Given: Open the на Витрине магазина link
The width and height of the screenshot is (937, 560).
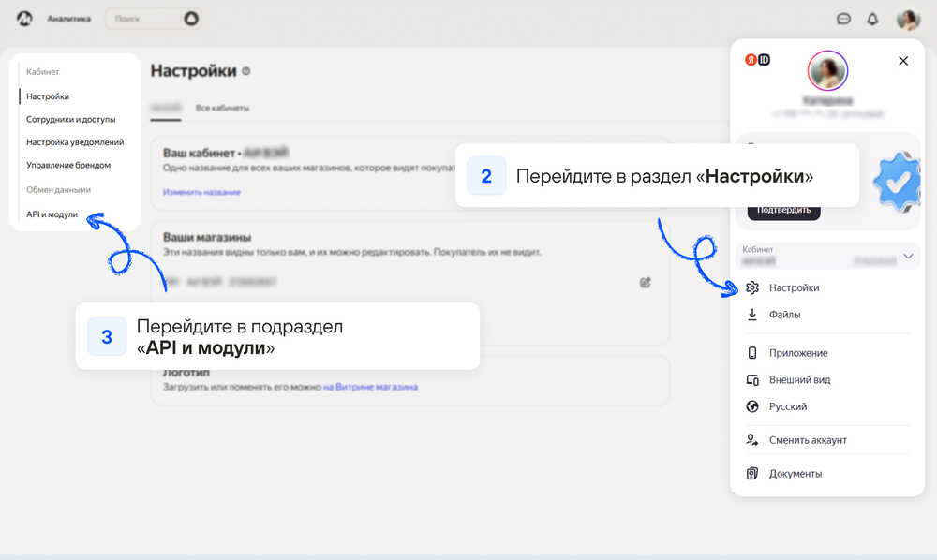Looking at the screenshot, I should 370,387.
